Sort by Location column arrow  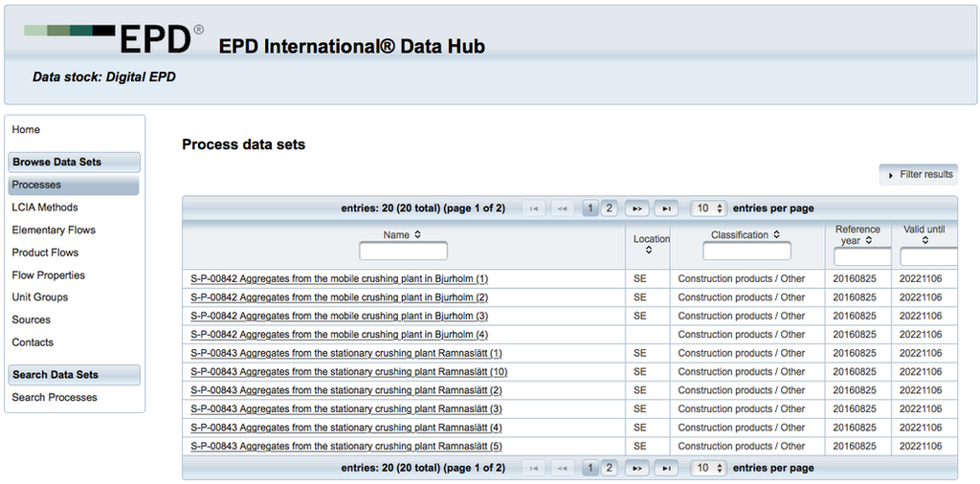tap(649, 250)
